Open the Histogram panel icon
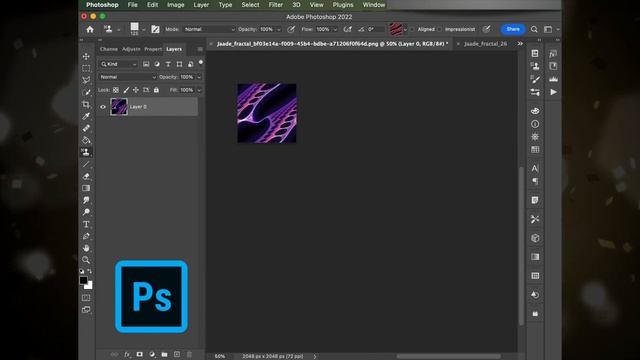The width and height of the screenshot is (640, 360). coord(553,79)
